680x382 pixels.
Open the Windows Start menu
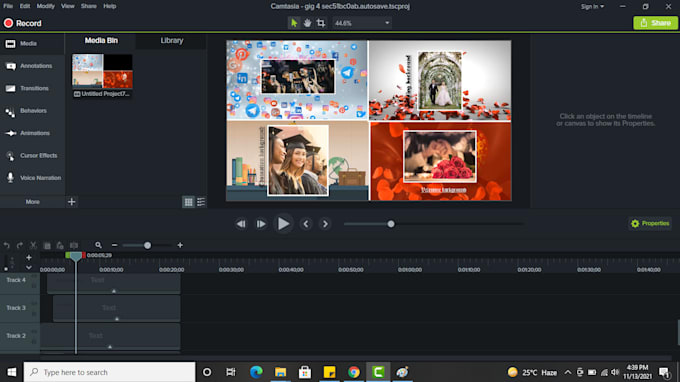[12, 372]
